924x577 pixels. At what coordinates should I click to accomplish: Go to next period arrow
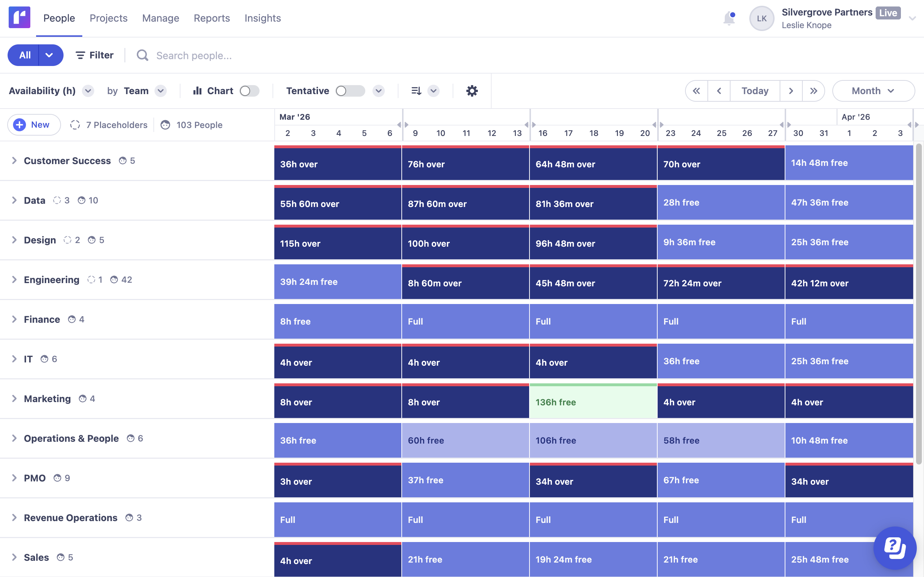pyautogui.click(x=791, y=91)
